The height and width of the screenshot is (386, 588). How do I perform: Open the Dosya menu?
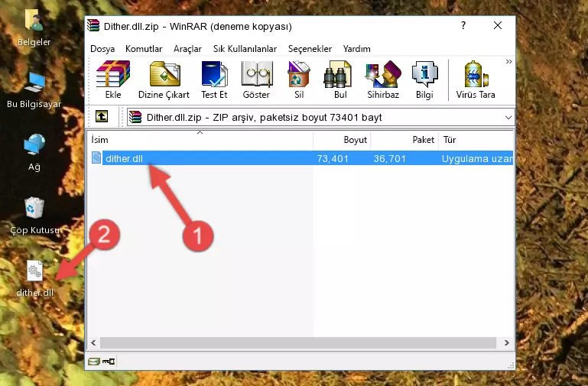pyautogui.click(x=102, y=49)
